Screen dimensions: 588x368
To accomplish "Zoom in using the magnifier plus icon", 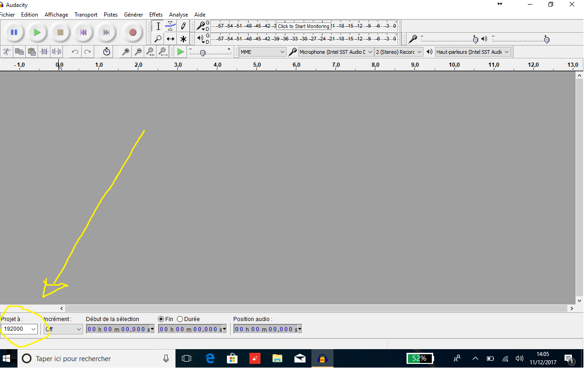I will point(125,52).
